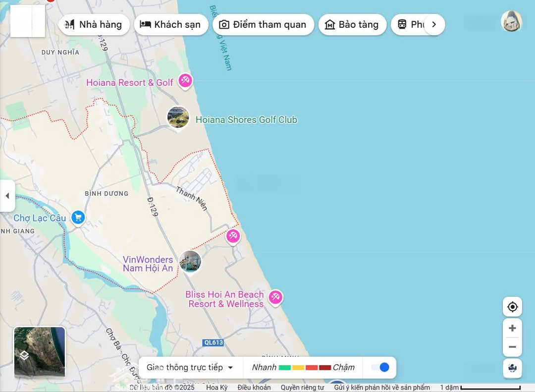Click the Hoiana Resort & Golf hotel pin
Screen dimensions: 535x392
tap(185, 80)
